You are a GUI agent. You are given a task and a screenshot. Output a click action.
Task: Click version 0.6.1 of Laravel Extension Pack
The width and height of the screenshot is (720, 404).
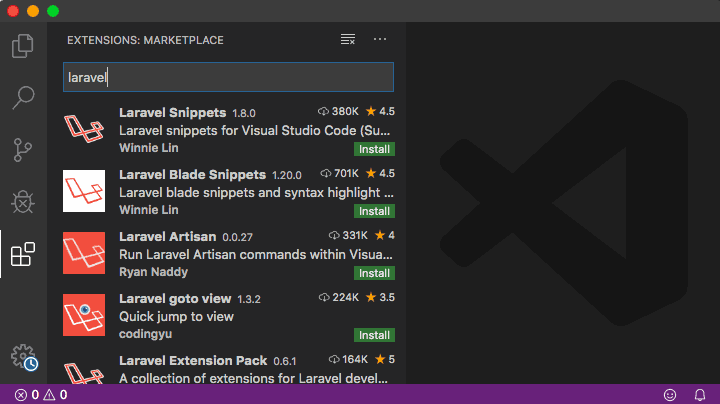tap(285, 361)
